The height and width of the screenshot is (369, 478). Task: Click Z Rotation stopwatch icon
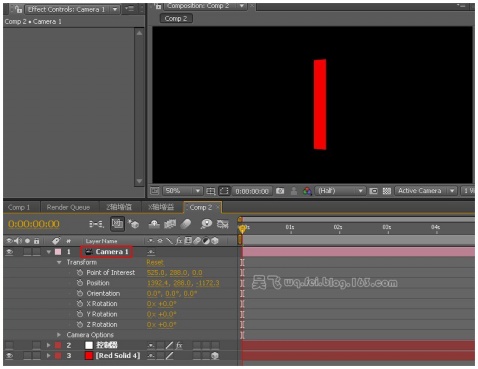click(80, 324)
